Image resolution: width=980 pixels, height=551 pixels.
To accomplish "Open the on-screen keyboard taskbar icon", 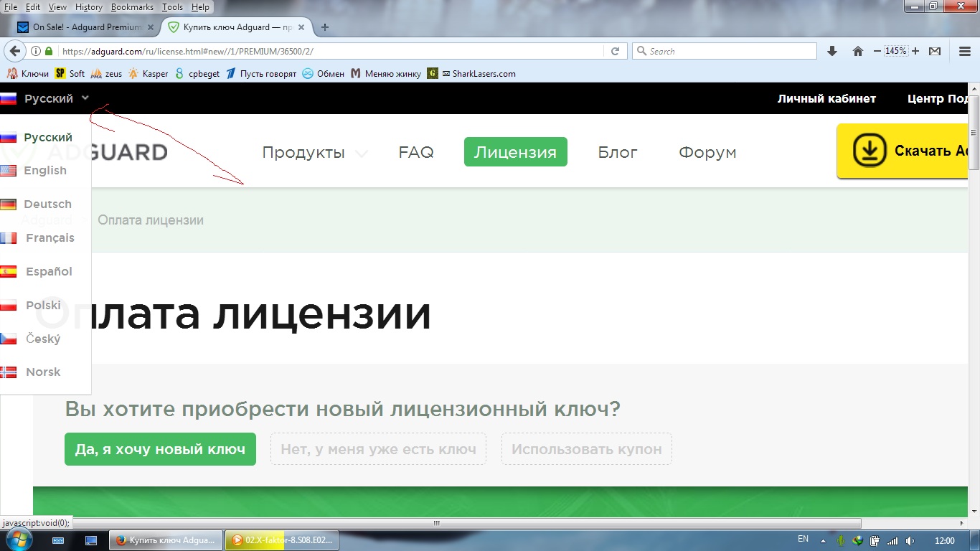I will 58,540.
